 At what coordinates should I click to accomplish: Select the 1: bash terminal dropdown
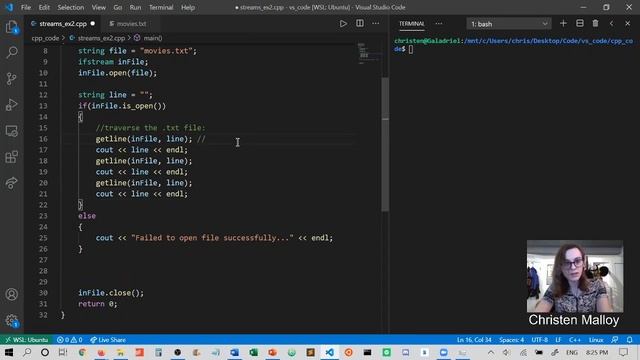(x=509, y=24)
